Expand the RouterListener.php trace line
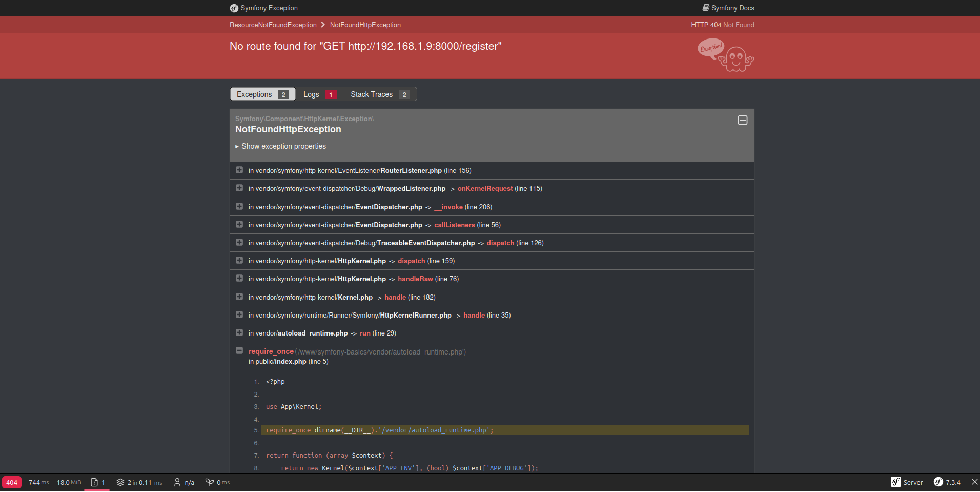980x492 pixels. pos(239,170)
